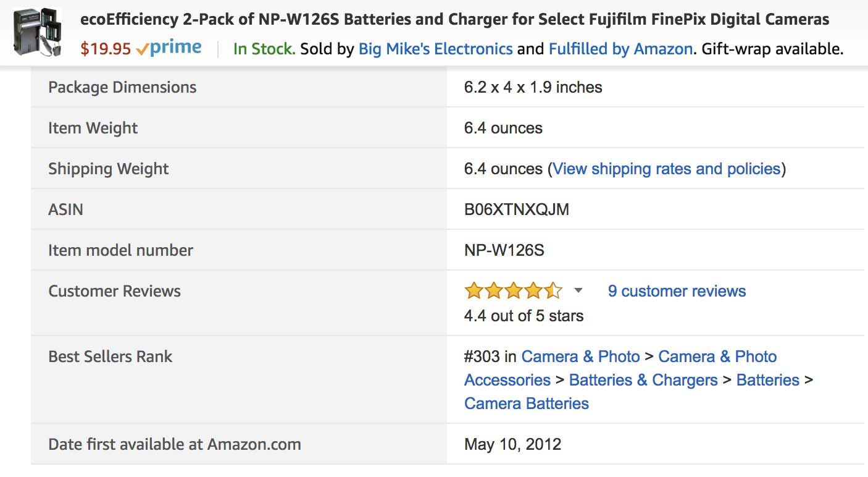Click the Prime logo badge
Viewport: 868px width, 477px height.
pyautogui.click(x=169, y=48)
